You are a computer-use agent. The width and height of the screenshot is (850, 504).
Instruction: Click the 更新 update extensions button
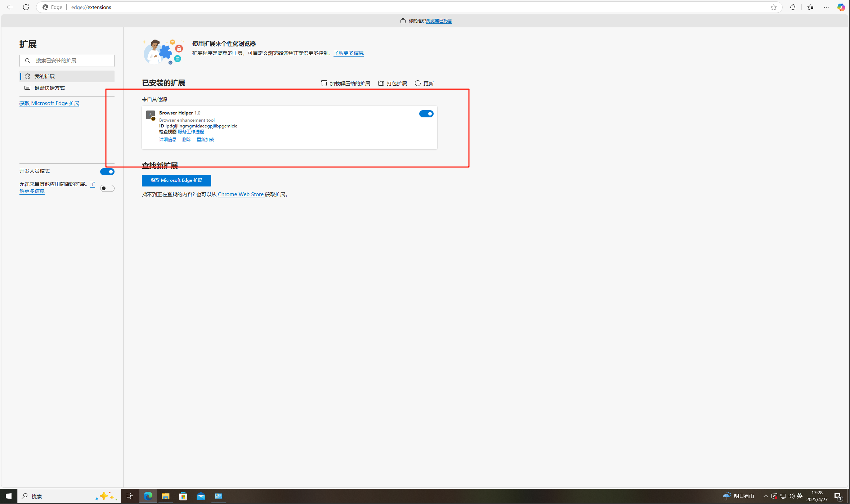(424, 84)
